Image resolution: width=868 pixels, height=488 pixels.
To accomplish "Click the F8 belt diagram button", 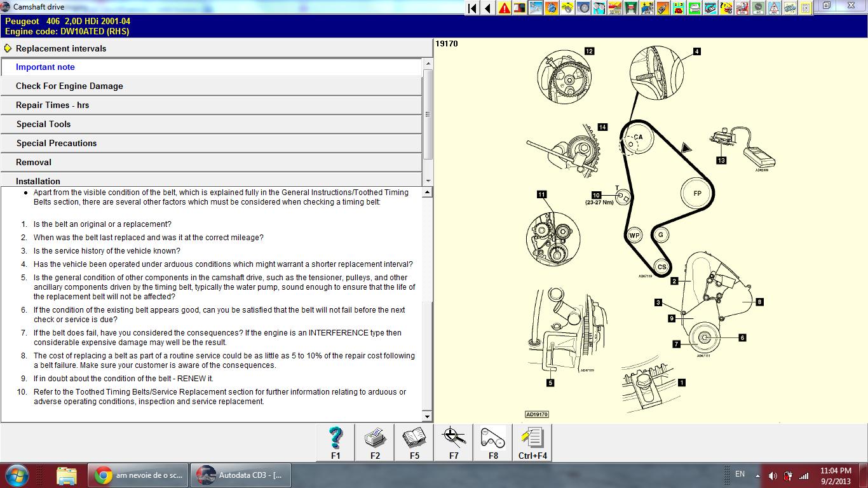I will click(x=493, y=442).
